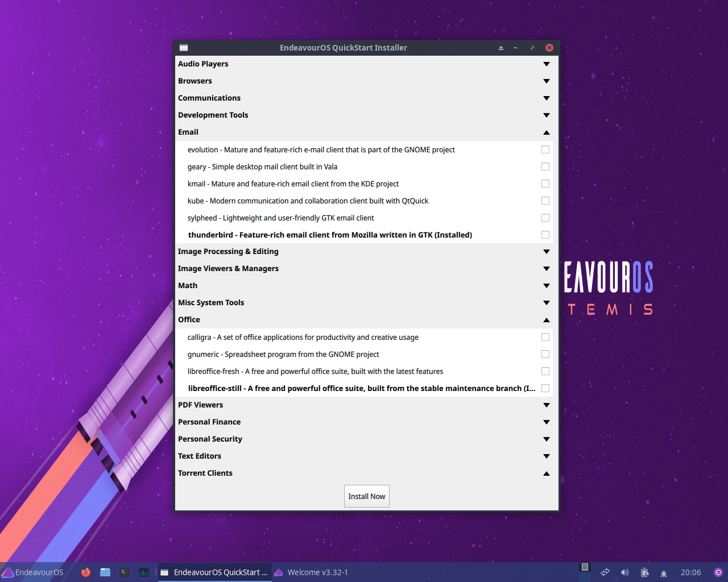Check the calligra office suite box
The width and height of the screenshot is (728, 582).
click(x=545, y=337)
